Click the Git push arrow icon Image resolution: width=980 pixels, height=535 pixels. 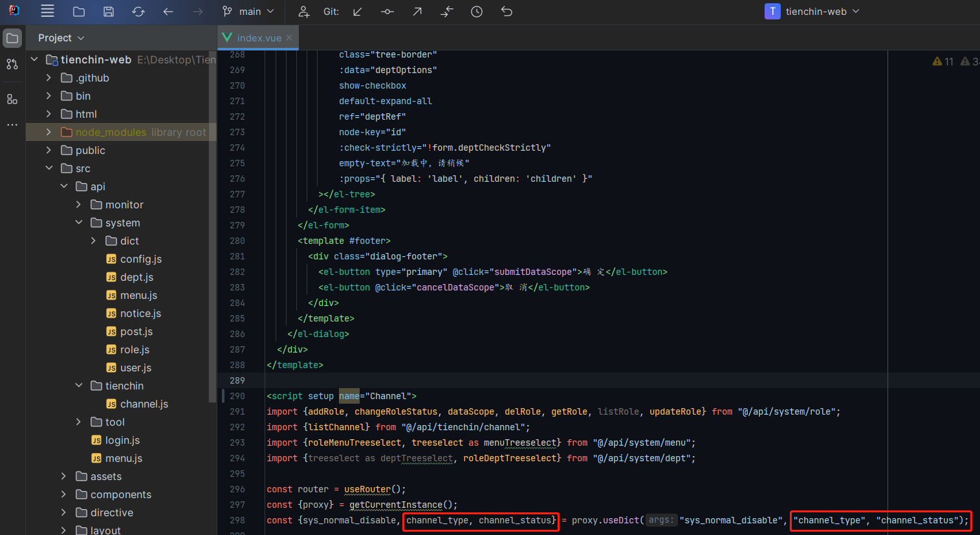pos(417,12)
